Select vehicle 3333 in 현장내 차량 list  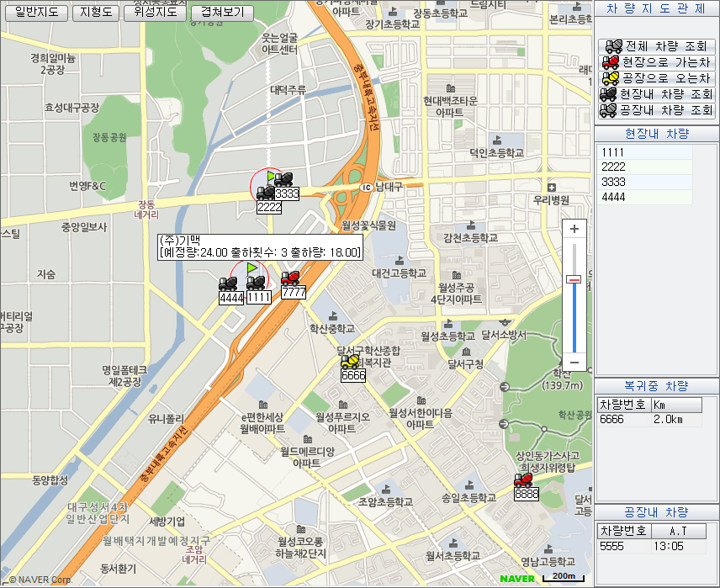(x=644, y=182)
